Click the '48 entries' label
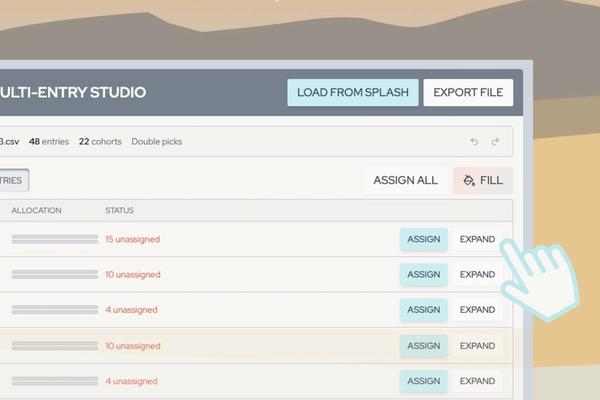Screen dimensions: 600x400 pyautogui.click(x=49, y=142)
